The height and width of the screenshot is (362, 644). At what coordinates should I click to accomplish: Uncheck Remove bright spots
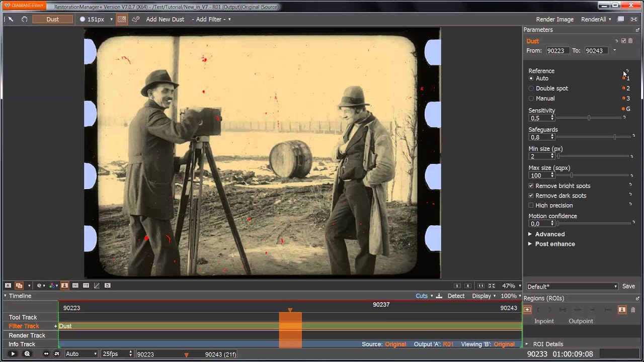(531, 186)
